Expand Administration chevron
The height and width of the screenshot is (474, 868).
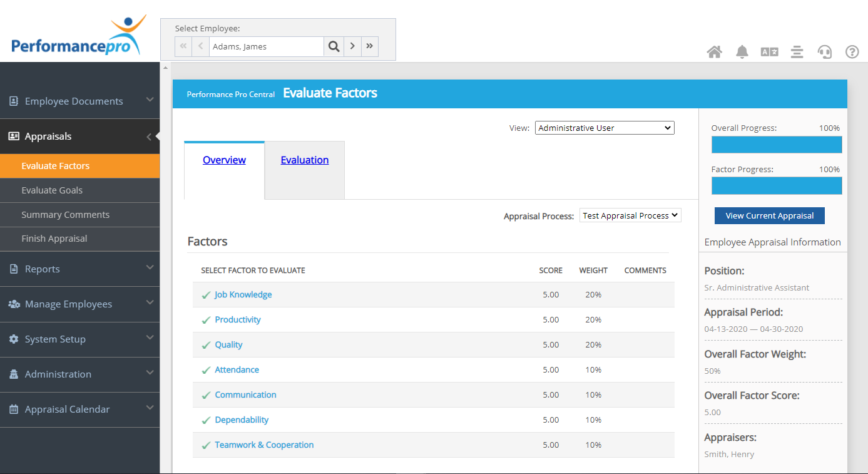(150, 373)
